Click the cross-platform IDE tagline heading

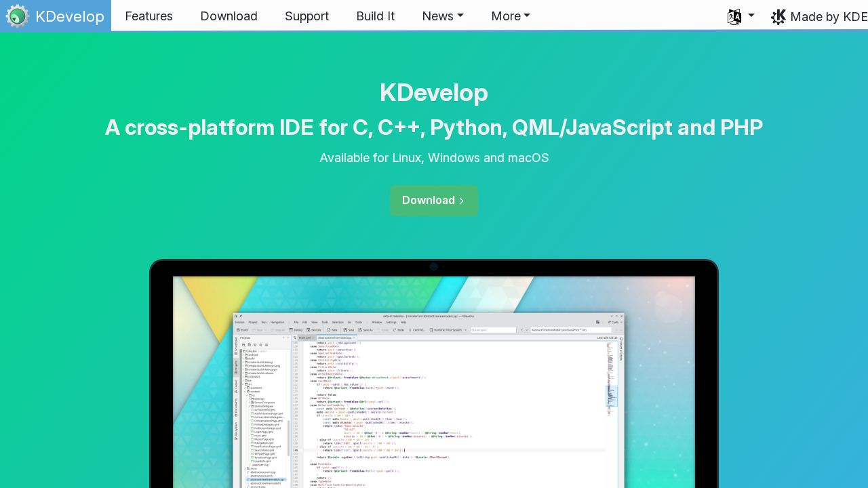(x=434, y=127)
